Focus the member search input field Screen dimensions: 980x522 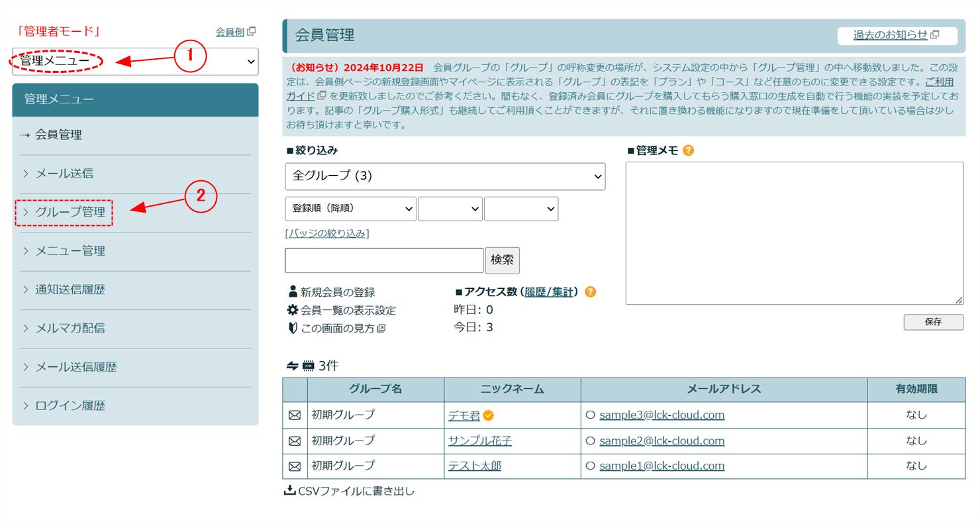pyautogui.click(x=384, y=260)
